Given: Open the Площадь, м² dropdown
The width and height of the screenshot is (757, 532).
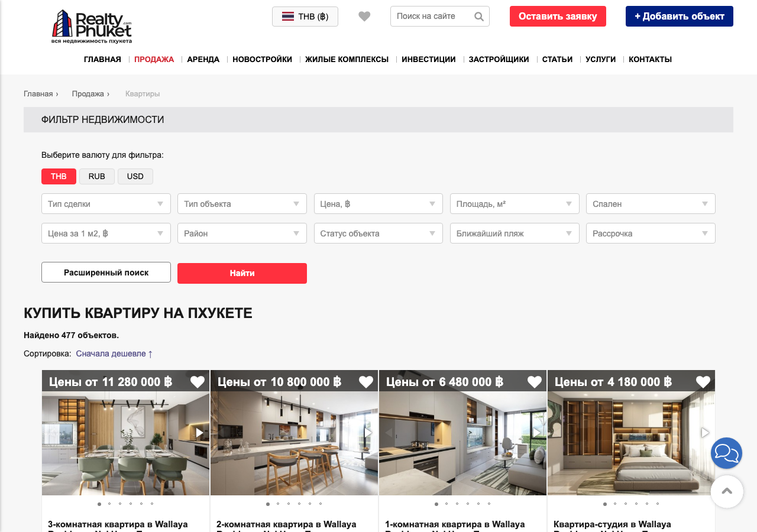Looking at the screenshot, I should 515,204.
